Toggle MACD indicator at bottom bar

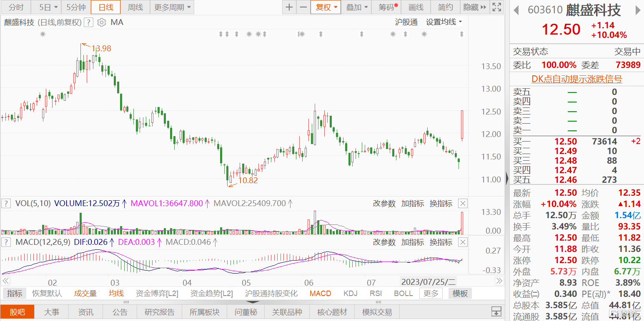click(320, 294)
